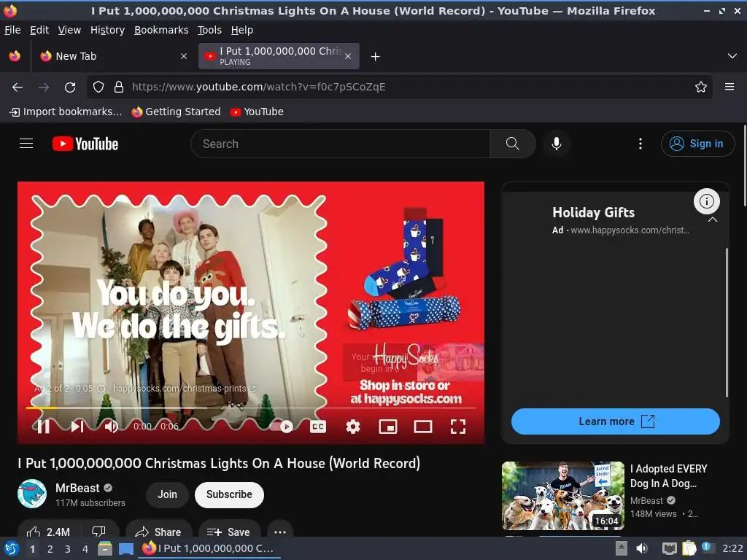Skip to next video in player
This screenshot has height=560, width=747.
coord(77,426)
